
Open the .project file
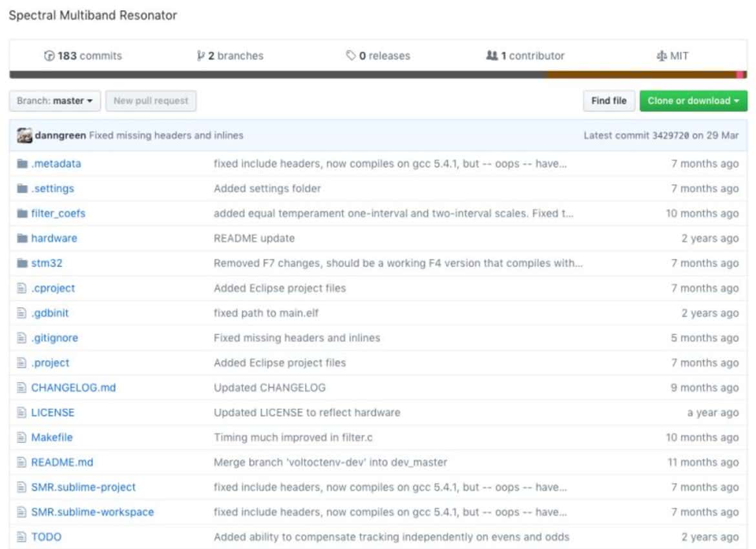pyautogui.click(x=50, y=363)
